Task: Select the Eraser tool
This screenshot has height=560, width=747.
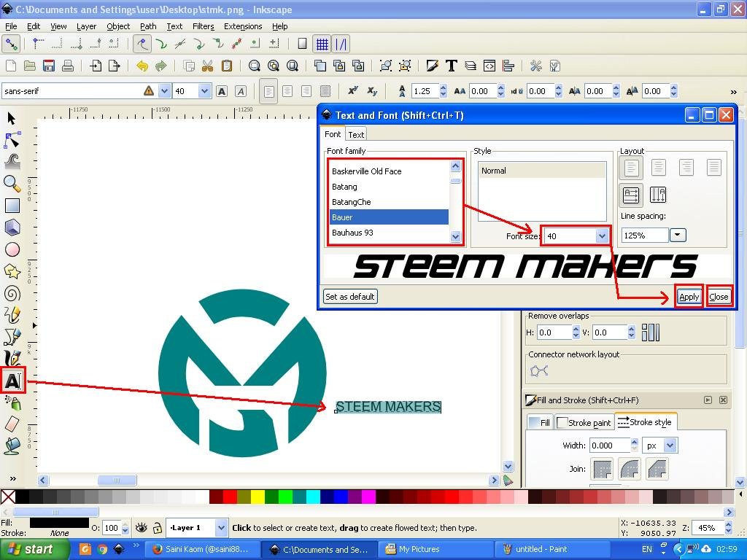Action: click(12, 424)
